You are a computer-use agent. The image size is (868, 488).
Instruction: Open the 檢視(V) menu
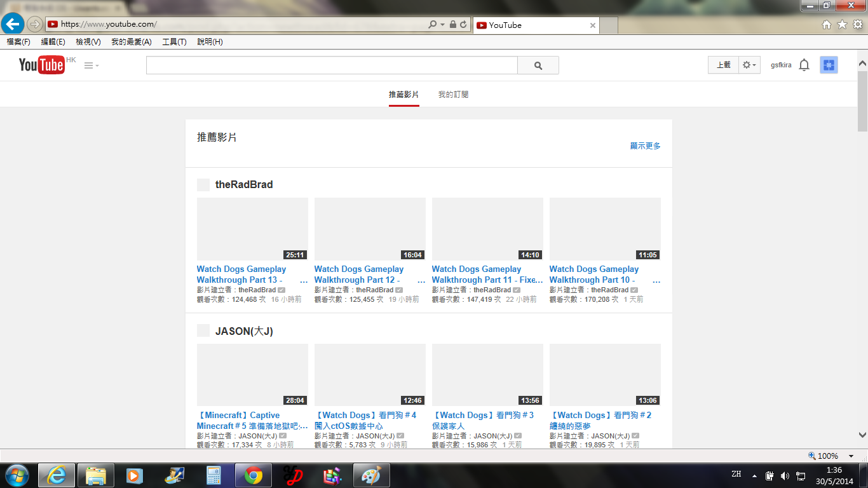click(88, 42)
